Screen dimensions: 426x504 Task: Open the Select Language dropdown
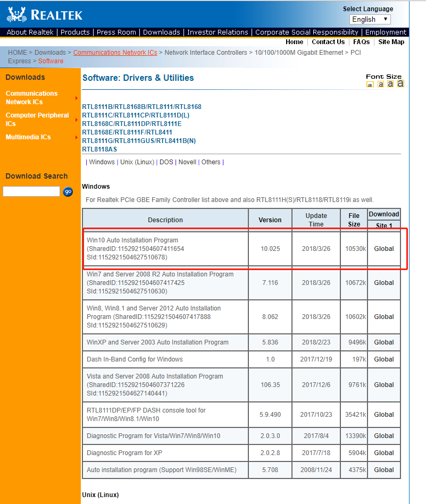[x=370, y=19]
